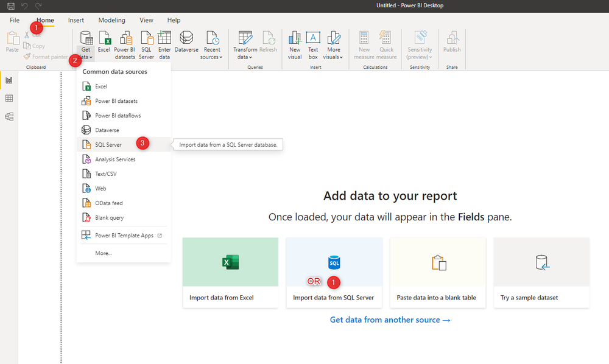The image size is (609, 364).
Task: Select Report view in the sidebar
Action: [9, 80]
